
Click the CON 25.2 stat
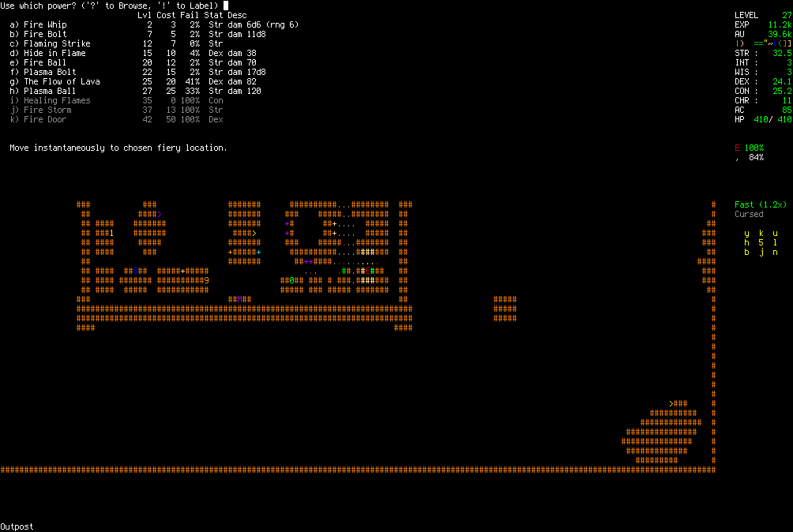point(763,92)
